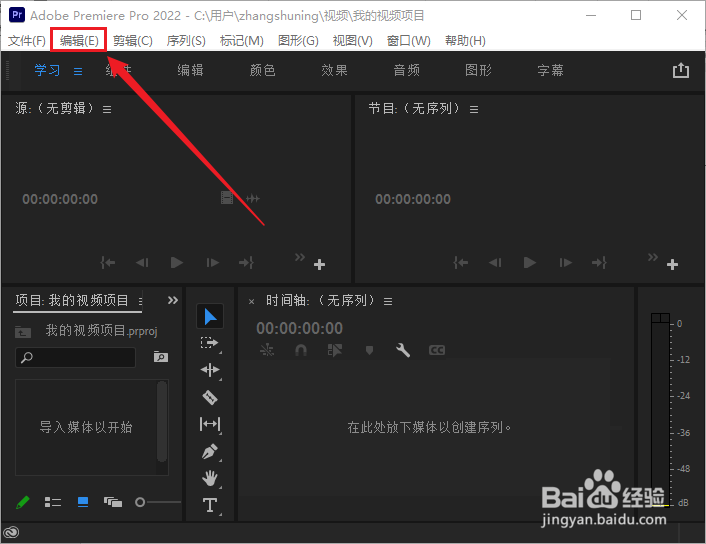This screenshot has width=706, height=544.
Task: Open the 图形(G) menu
Action: click(298, 41)
